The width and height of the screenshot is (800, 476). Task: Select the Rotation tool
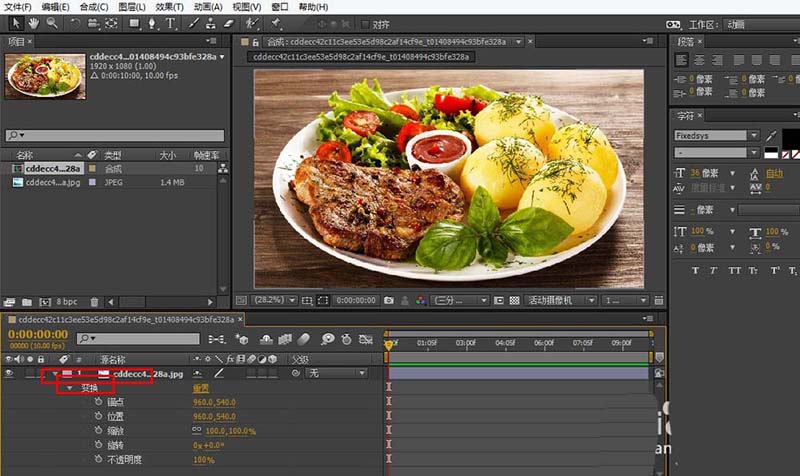(75, 23)
